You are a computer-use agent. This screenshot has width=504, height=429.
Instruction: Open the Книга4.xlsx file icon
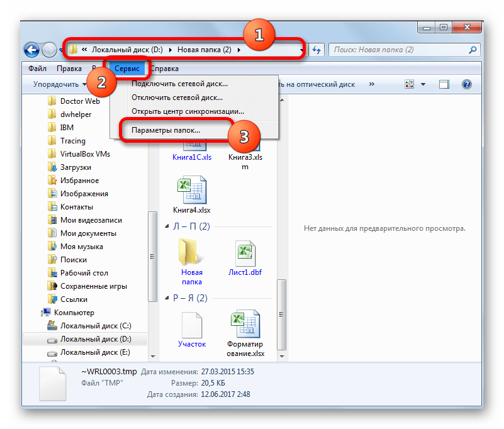coord(191,189)
